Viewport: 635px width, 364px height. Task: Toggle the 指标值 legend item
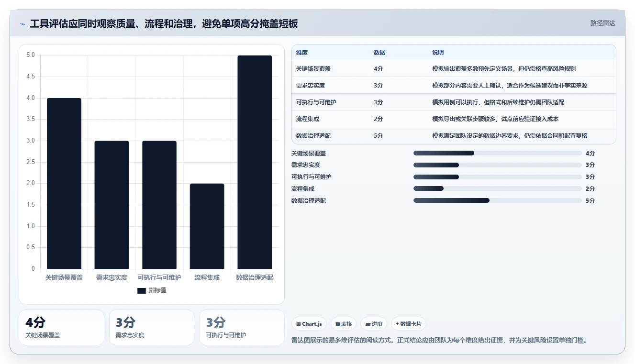(152, 290)
